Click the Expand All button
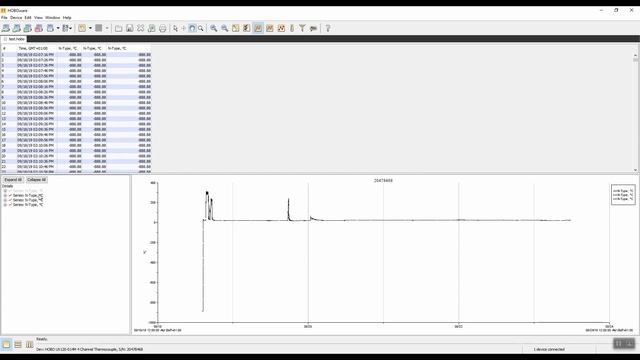This screenshot has width=640, height=360. pyautogui.click(x=13, y=180)
